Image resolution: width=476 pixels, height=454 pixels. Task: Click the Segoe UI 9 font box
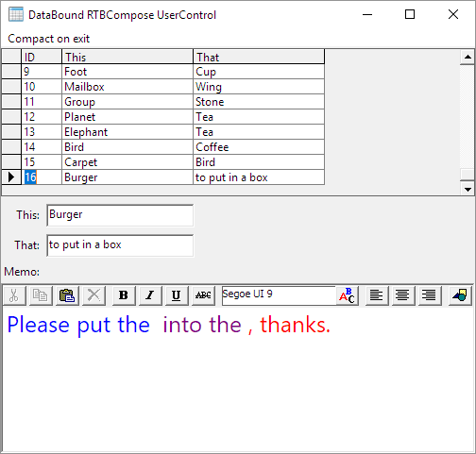279,295
